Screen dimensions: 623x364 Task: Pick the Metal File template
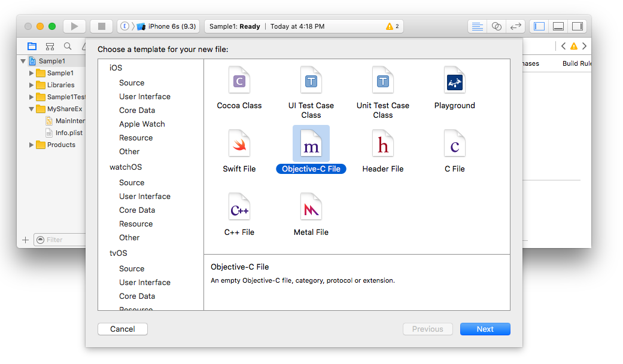311,207
